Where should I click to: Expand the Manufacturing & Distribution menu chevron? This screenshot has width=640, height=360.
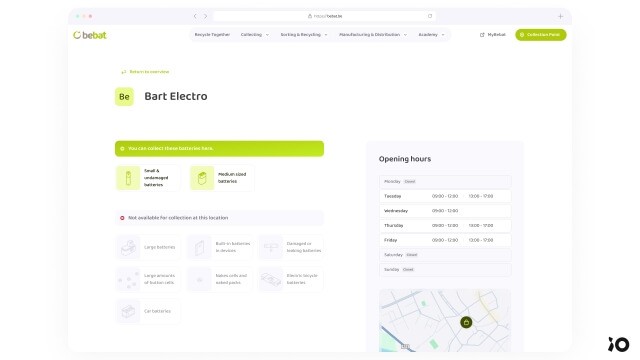click(x=405, y=35)
